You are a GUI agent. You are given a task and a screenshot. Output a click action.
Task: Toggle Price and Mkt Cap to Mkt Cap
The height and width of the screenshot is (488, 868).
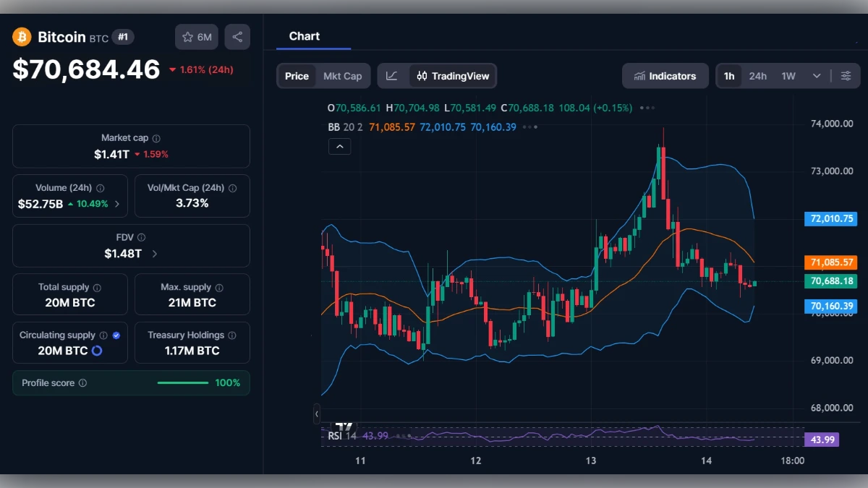[x=343, y=75]
